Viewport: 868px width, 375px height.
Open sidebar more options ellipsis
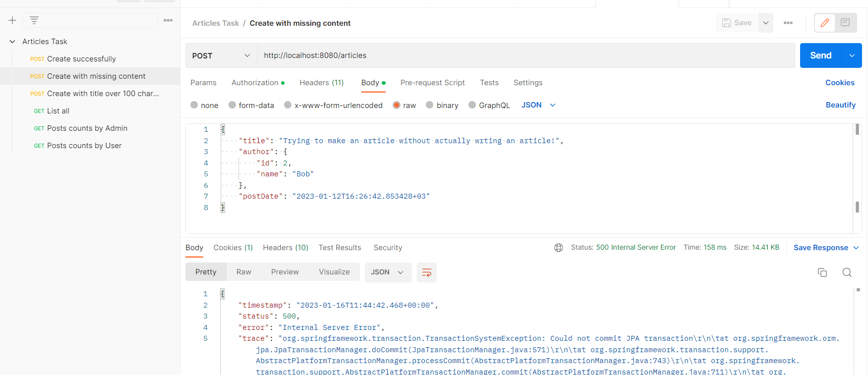[168, 20]
